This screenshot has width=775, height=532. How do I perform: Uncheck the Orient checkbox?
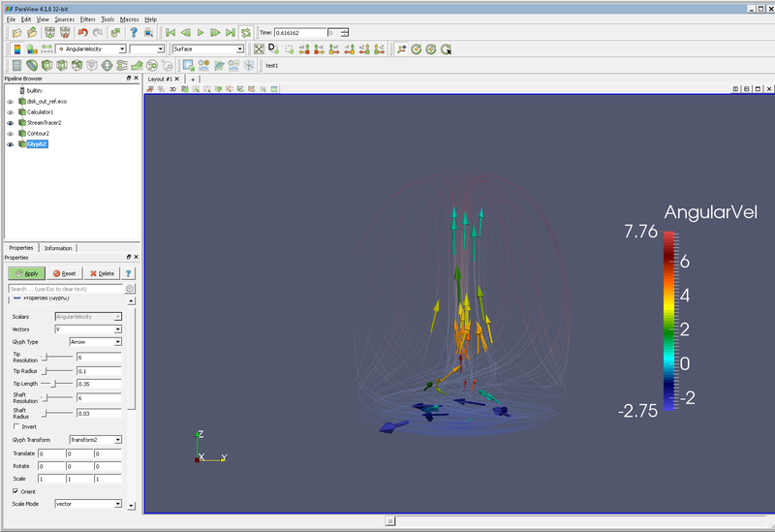coord(15,491)
